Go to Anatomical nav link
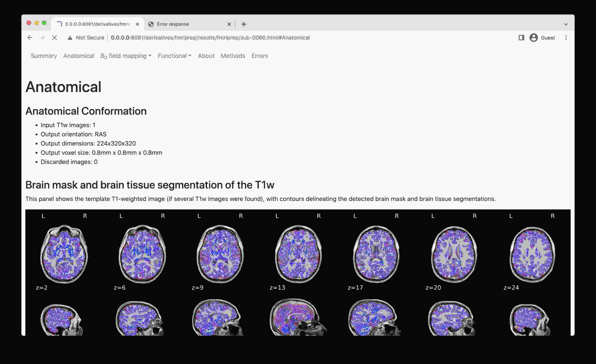Image resolution: width=596 pixels, height=364 pixels. 79,56
